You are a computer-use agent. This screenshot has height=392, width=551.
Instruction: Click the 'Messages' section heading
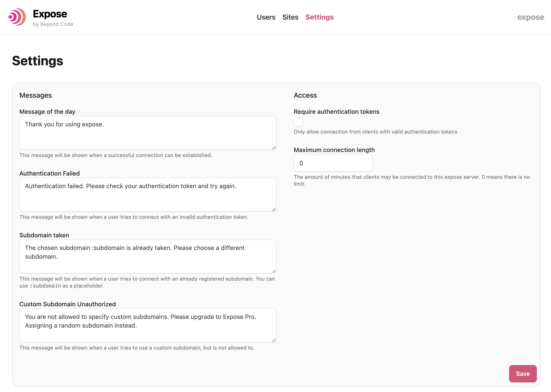coord(35,95)
